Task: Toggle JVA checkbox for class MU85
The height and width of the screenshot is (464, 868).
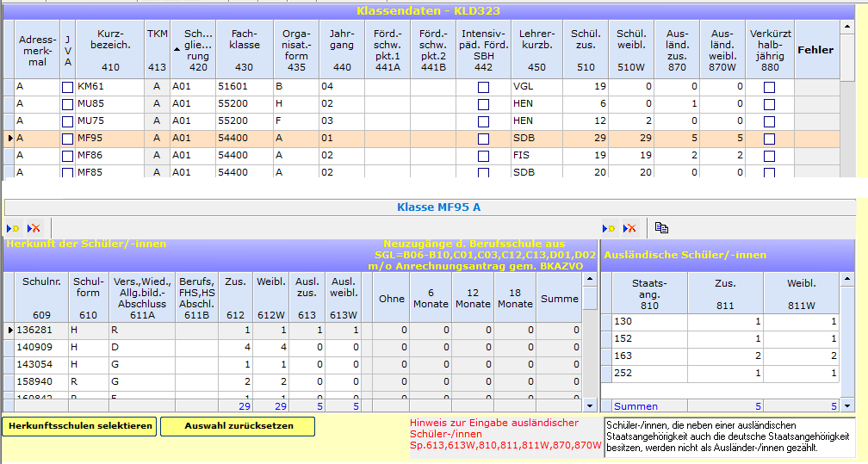Action: (67, 104)
